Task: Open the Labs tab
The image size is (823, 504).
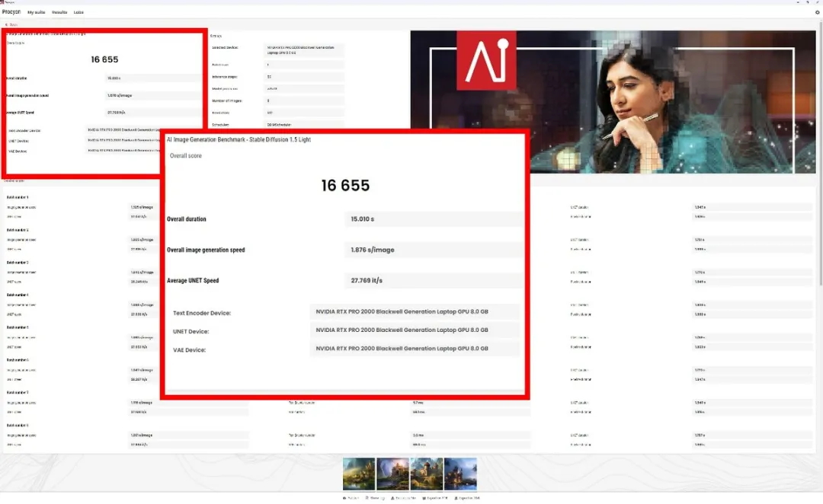Action: [x=78, y=12]
